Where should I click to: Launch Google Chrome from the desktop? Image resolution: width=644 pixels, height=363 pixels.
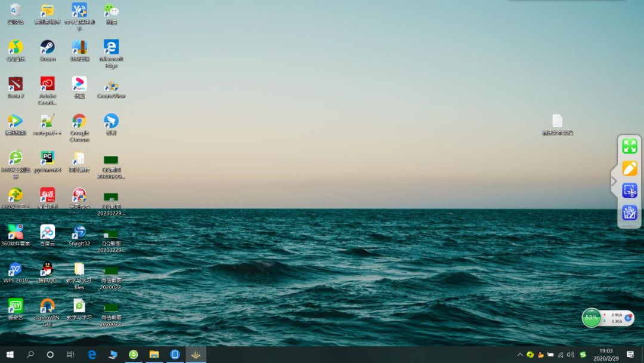79,128
